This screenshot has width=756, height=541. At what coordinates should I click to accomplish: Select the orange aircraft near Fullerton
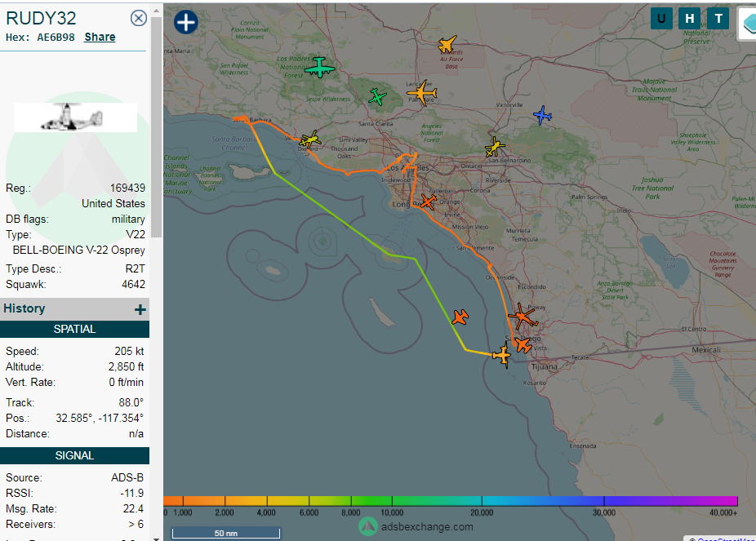(x=428, y=202)
